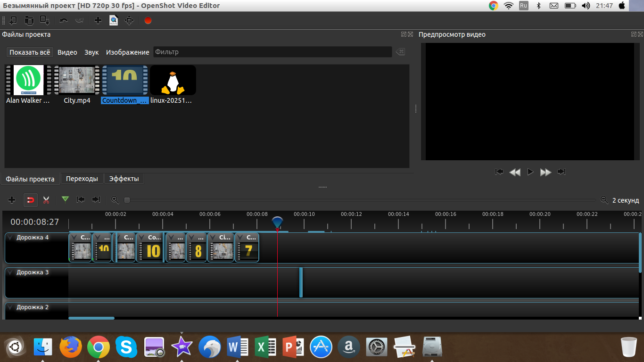Toggle the razor scissors tool
The image size is (644, 362).
[46, 200]
